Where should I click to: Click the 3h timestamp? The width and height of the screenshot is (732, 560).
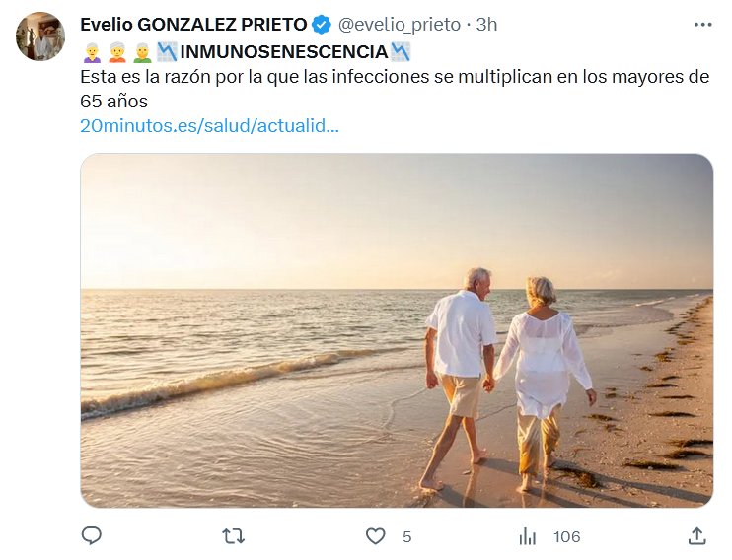(486, 25)
